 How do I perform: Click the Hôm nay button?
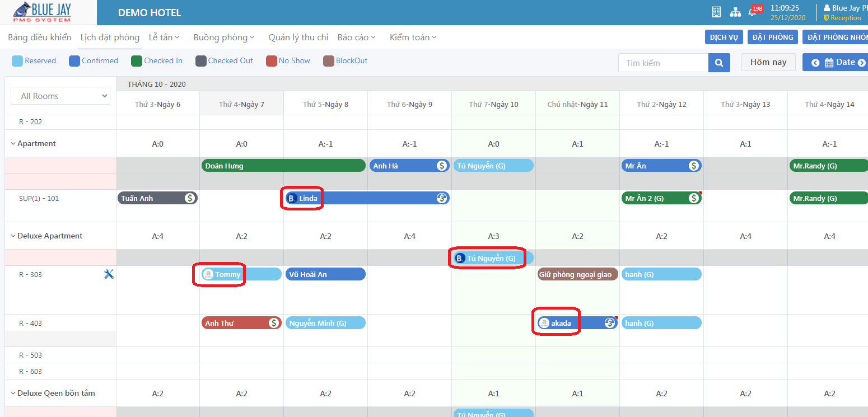point(768,62)
